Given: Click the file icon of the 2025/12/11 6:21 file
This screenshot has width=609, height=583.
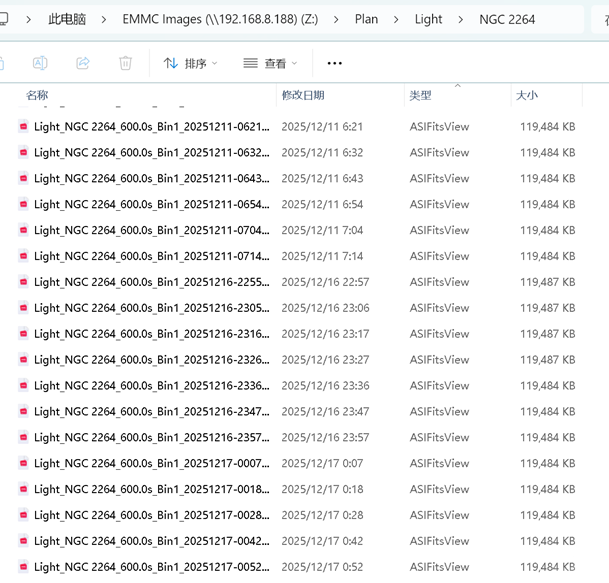Looking at the screenshot, I should pos(24,127).
